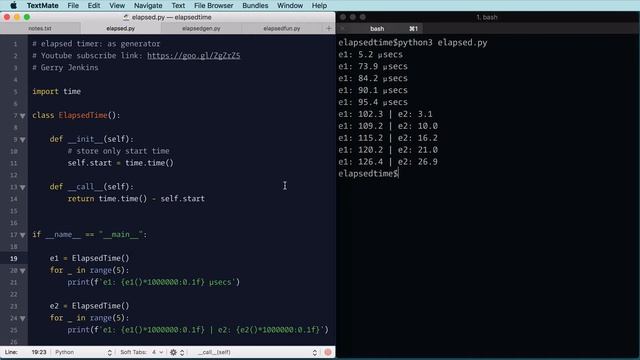Click the 'import time' code line
Screen dimensions: 640x360
56,91
